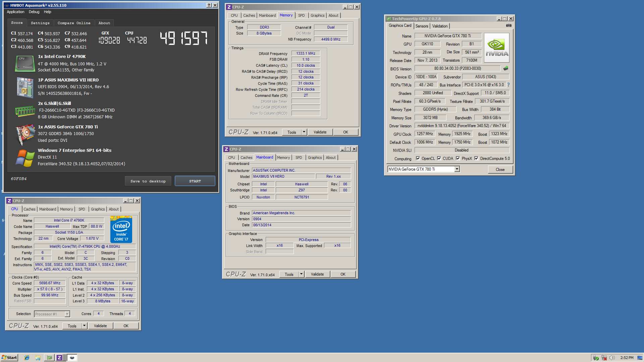Screen dimensions: 644x362
Task: Open the Help menu in Aquamark
Action: (48, 12)
